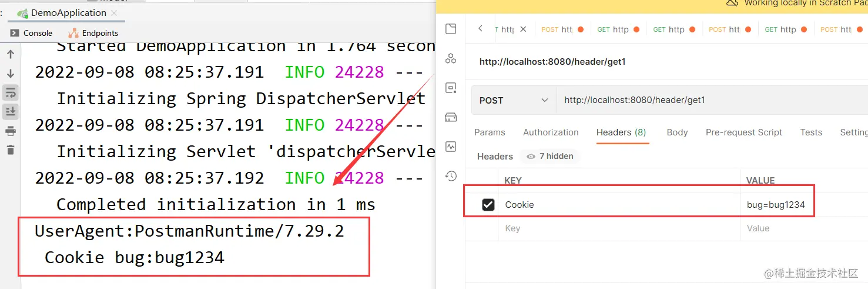Image resolution: width=868 pixels, height=289 pixels.
Task: Click the Initializing Servlet 'dispatcherServle line
Action: pyautogui.click(x=246, y=152)
